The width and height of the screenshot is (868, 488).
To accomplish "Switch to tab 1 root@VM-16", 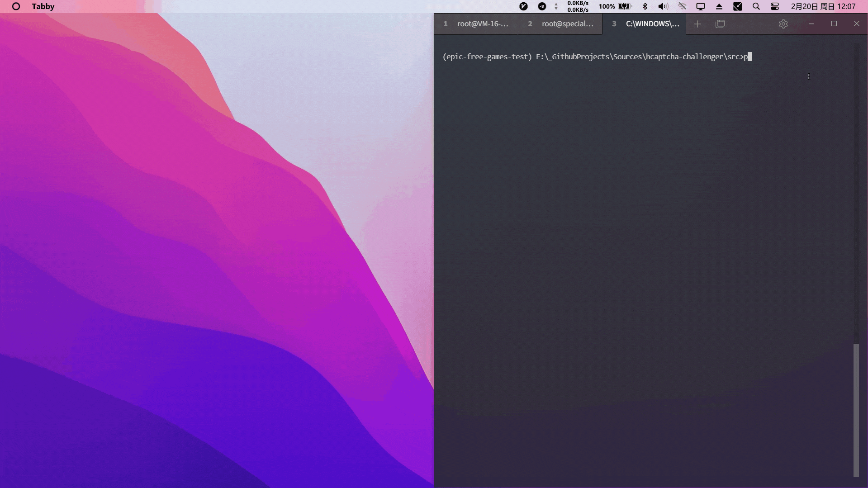I will click(x=476, y=24).
